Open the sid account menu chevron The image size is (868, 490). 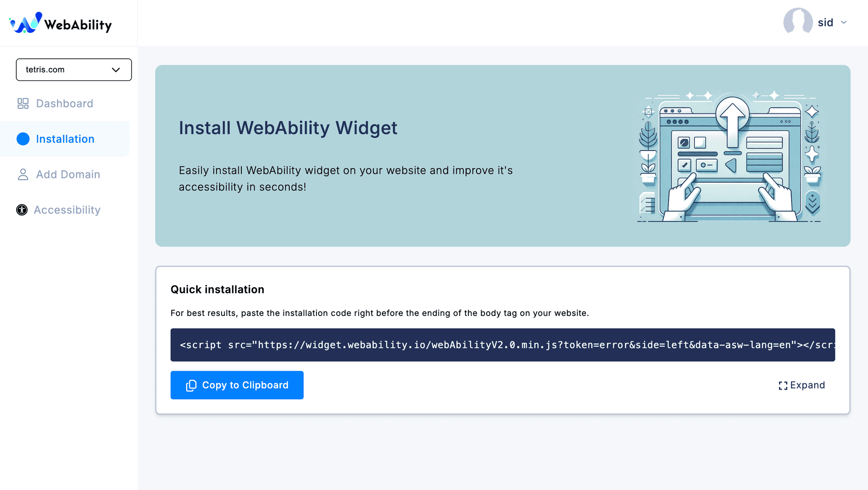point(844,23)
